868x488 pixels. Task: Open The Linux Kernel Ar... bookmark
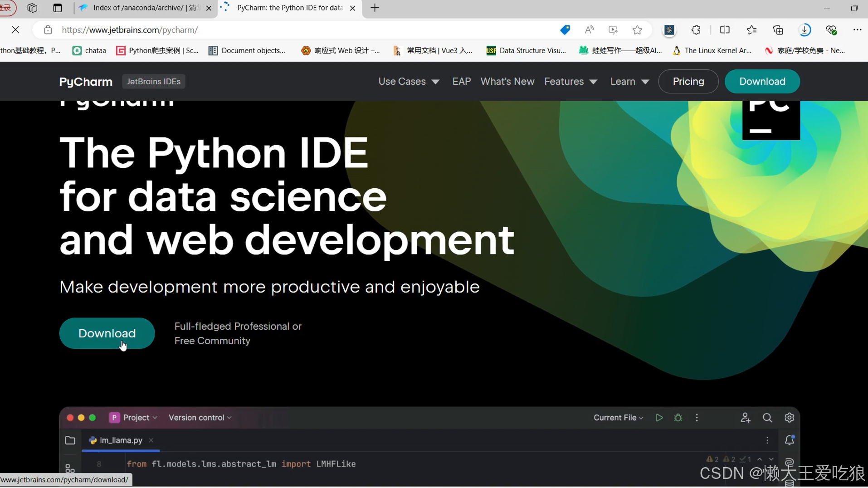[x=712, y=50]
